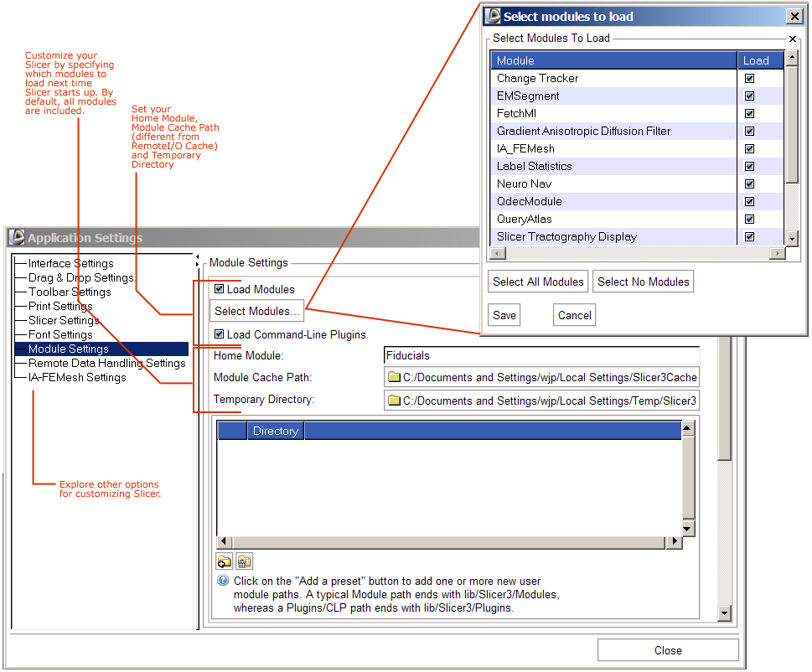This screenshot has width=812, height=672.
Task: Click the Temporary Directory folder icon
Action: 394,401
